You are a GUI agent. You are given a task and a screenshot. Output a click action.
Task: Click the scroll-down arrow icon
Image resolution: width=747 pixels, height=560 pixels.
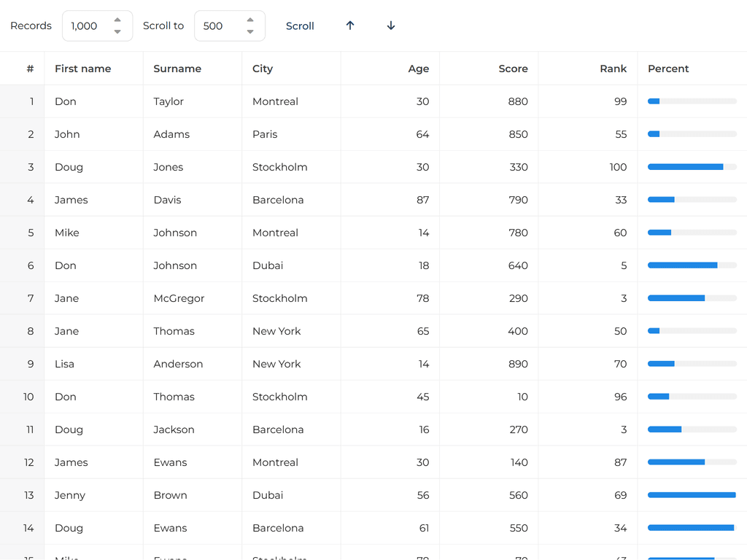[x=391, y=26]
